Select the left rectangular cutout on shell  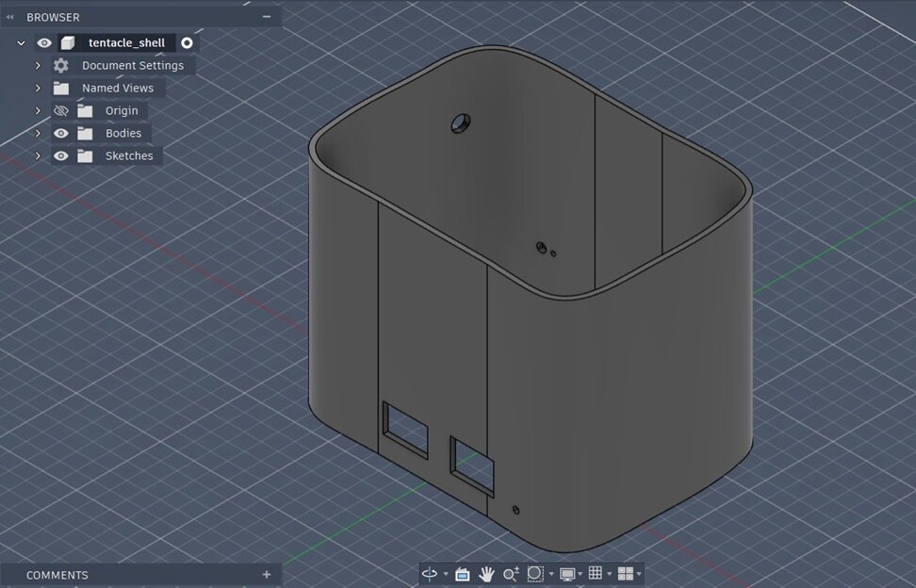[405, 430]
